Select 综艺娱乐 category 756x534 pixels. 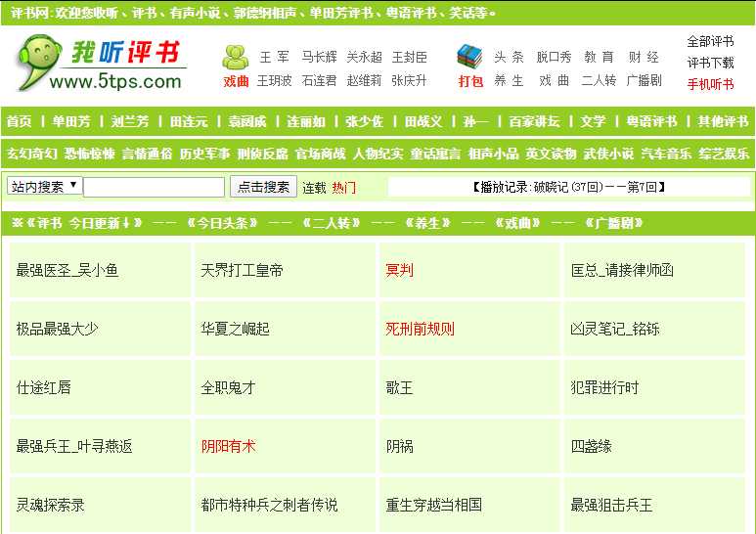(724, 154)
